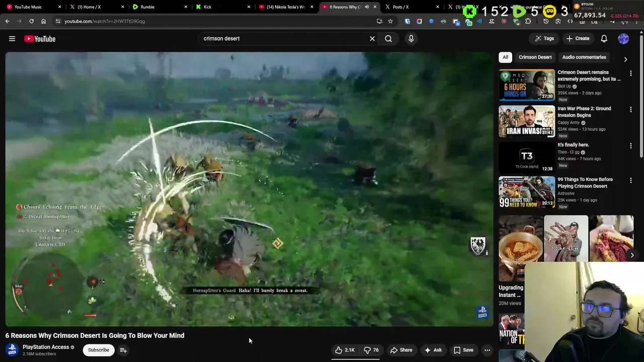Open options for 99 Things To Know video

(x=630, y=180)
